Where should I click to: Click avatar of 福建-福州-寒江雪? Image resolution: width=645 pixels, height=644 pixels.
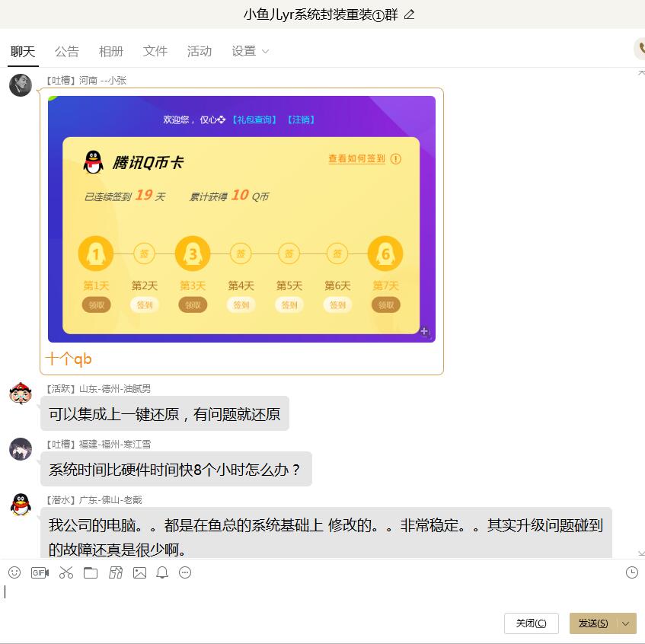click(21, 449)
